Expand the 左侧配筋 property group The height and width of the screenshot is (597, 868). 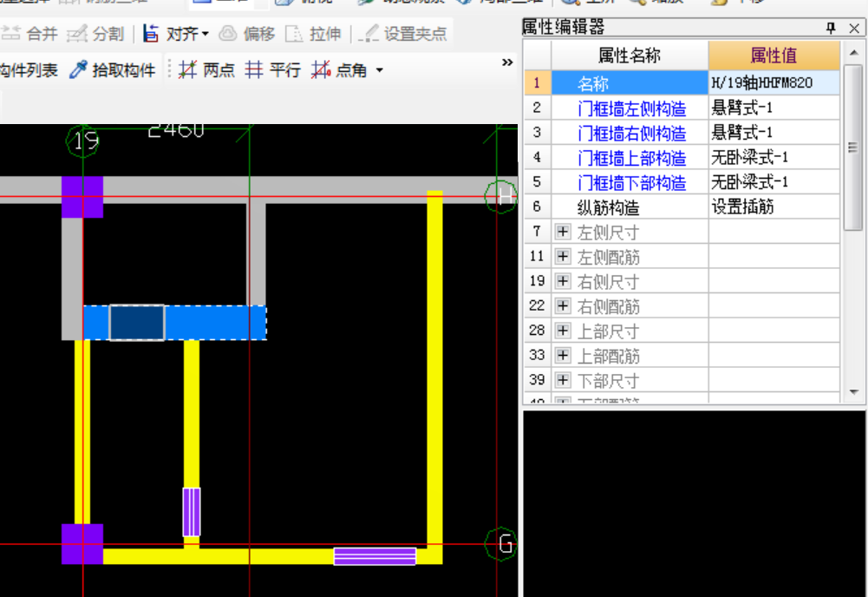coord(563,256)
